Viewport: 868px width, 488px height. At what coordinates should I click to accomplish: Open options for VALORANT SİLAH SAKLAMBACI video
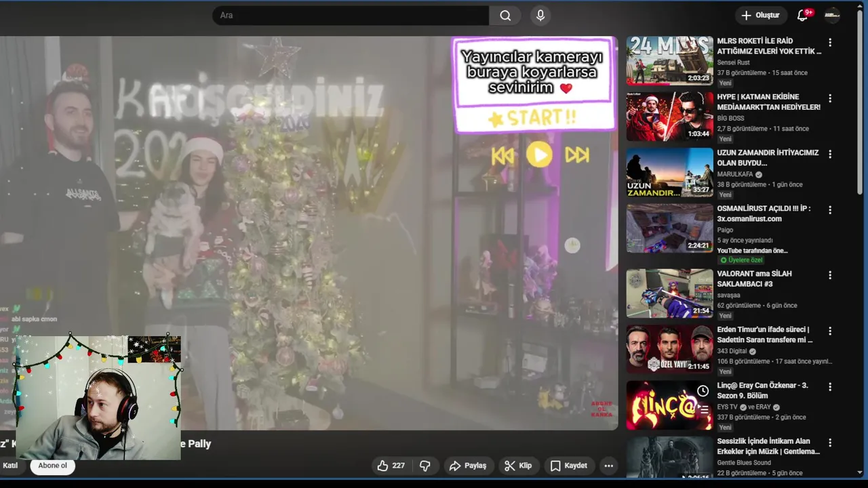tap(830, 275)
